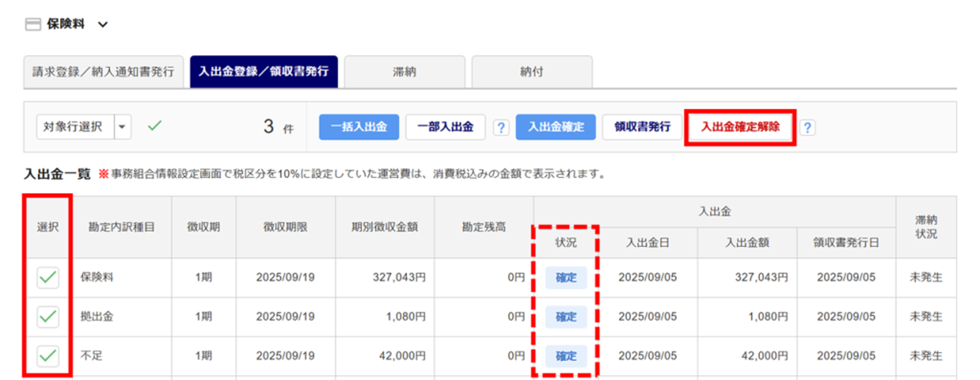
Task: Open the 滞納 tab
Action: 404,72
